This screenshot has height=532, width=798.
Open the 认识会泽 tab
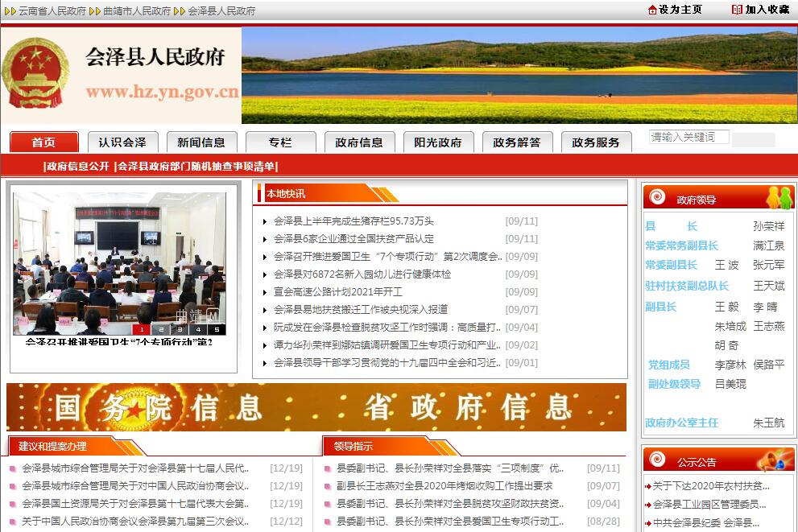tap(122, 142)
